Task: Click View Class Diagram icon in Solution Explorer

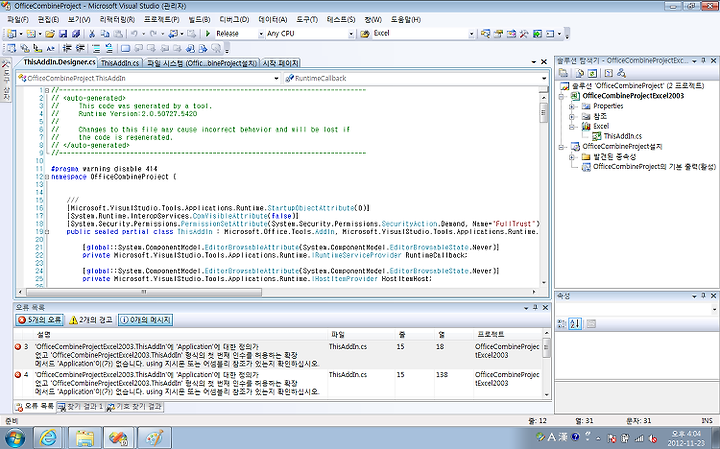Action: tap(621, 73)
